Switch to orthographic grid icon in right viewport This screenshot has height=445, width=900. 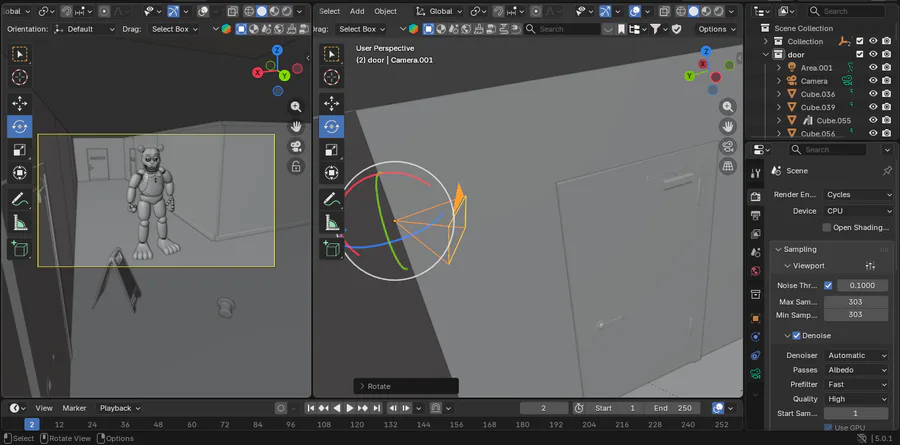[728, 165]
